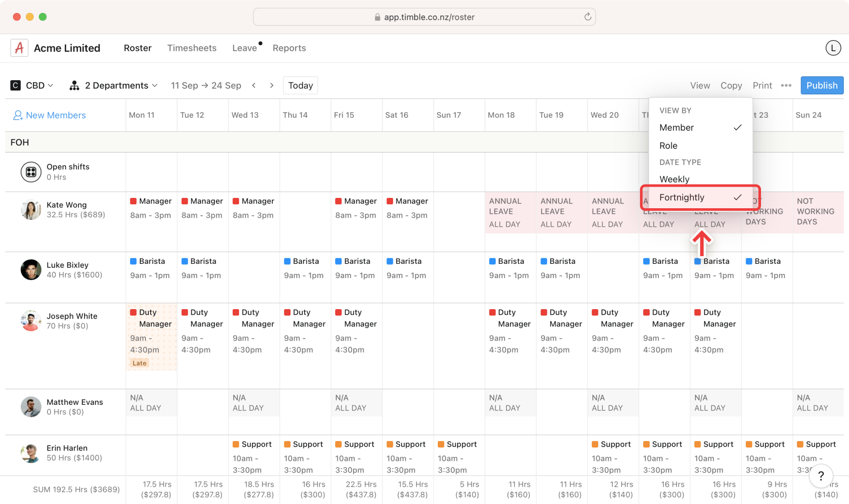Click the blue Publish button
Screen dimensions: 849x504
coord(822,85)
